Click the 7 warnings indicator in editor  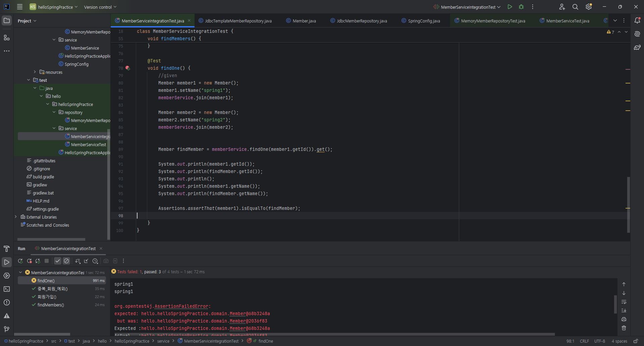coord(610,32)
